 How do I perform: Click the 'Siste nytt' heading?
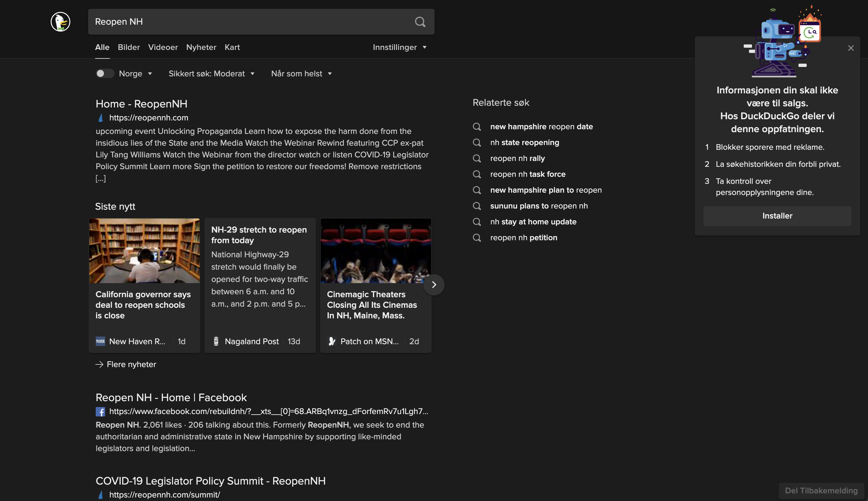tap(115, 206)
